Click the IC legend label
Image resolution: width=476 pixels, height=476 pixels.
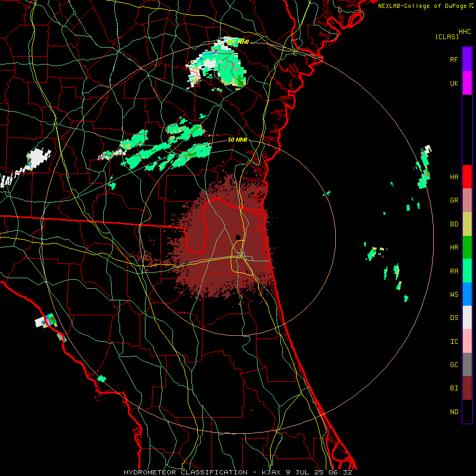454,342
